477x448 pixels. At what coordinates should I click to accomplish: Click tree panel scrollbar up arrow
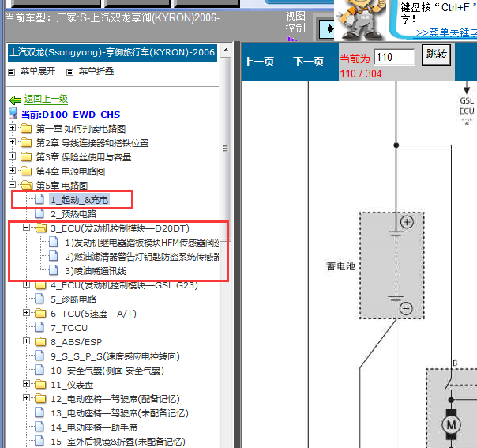pos(226,50)
